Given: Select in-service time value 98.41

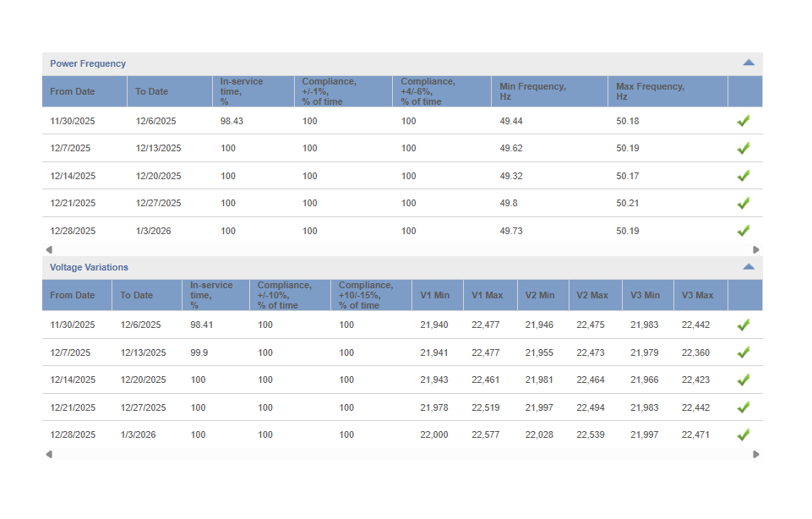Looking at the screenshot, I should click(x=201, y=325).
